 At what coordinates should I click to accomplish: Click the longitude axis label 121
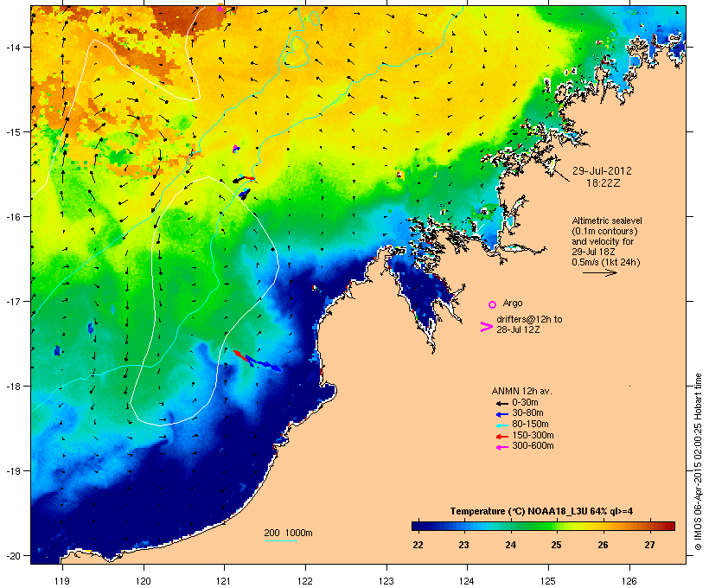[224, 581]
